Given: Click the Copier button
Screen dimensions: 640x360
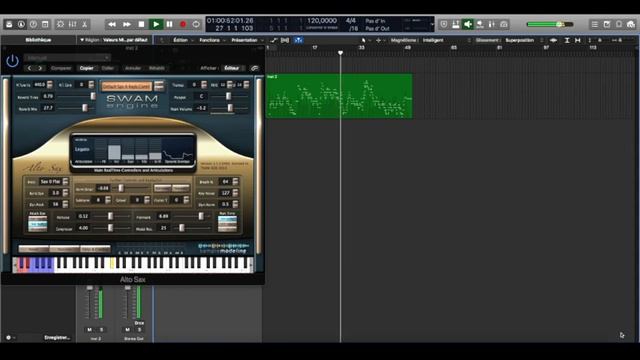Looking at the screenshot, I should click(x=87, y=68).
